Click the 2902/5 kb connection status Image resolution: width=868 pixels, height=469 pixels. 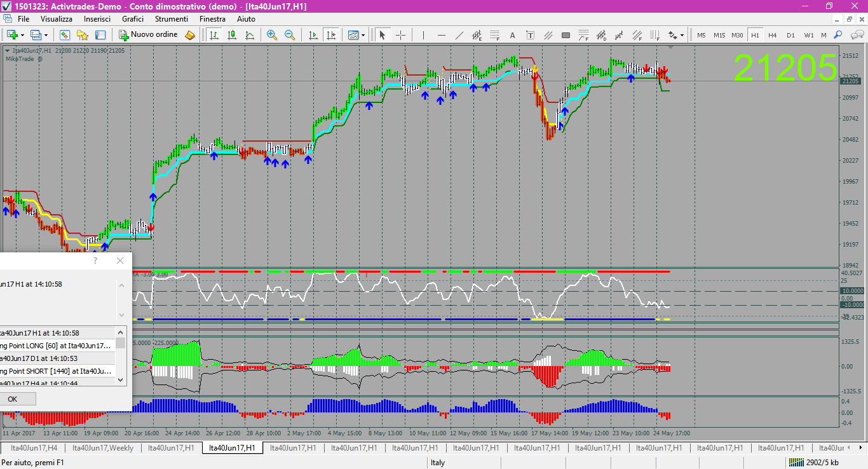click(813, 463)
